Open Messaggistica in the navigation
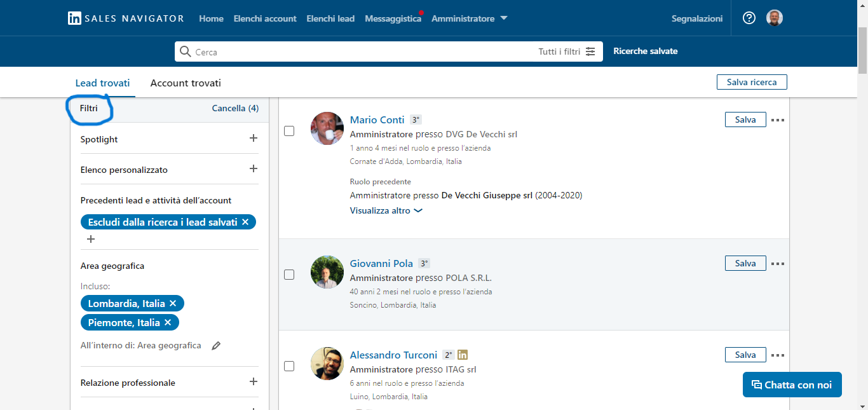 (x=393, y=18)
